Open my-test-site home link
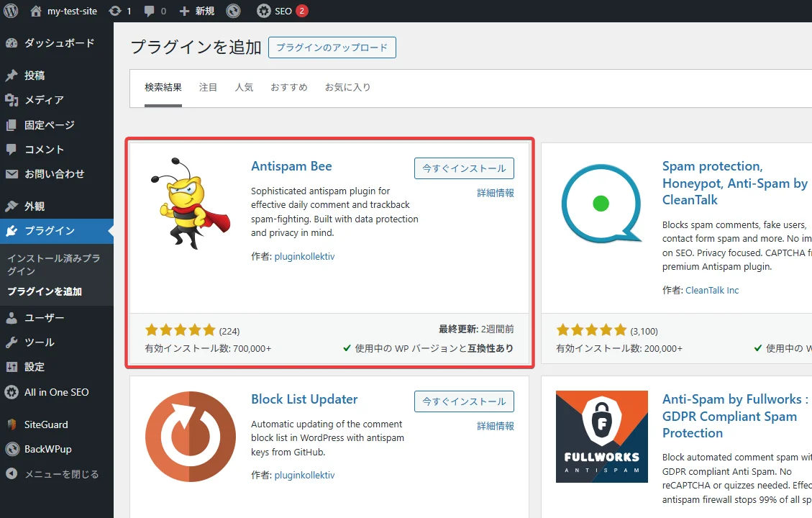 coord(64,11)
